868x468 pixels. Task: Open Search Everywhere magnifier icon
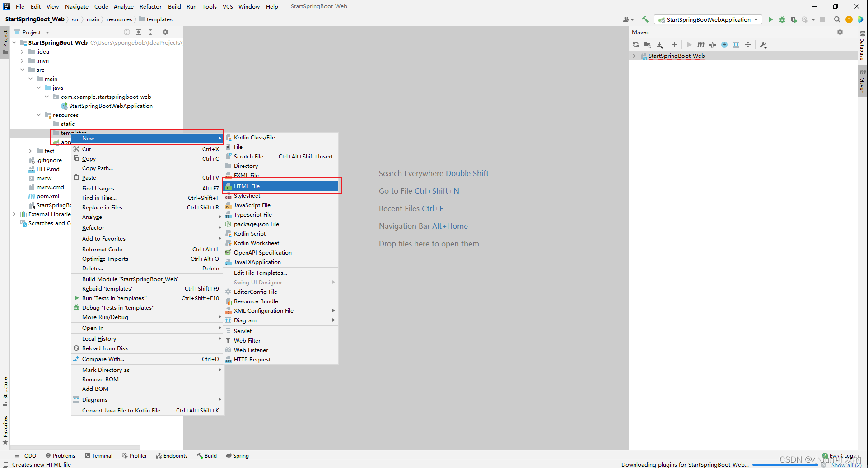[x=837, y=19]
